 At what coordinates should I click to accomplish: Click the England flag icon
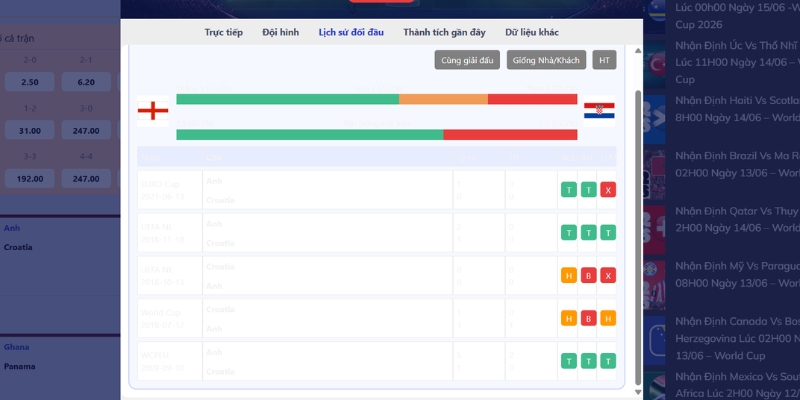tap(153, 111)
